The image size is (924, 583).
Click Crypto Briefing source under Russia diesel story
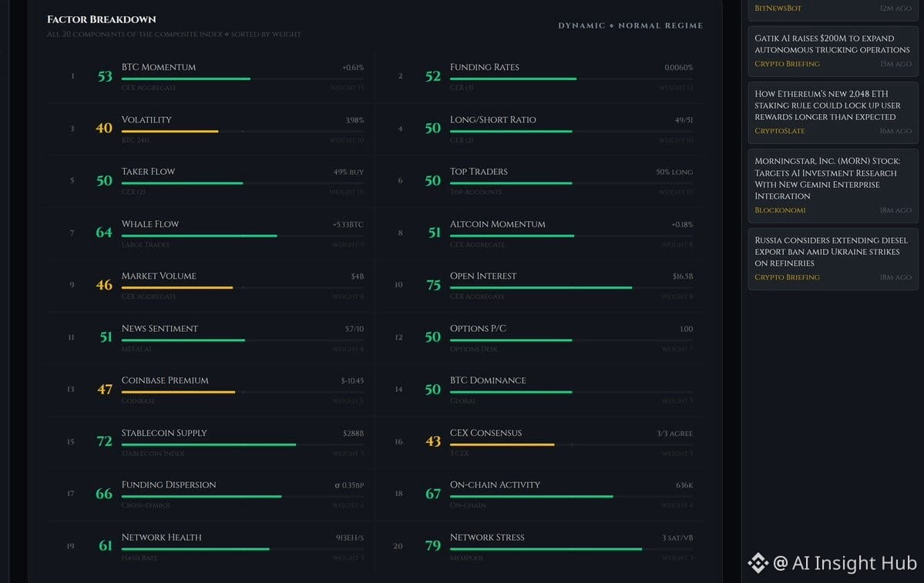point(787,276)
